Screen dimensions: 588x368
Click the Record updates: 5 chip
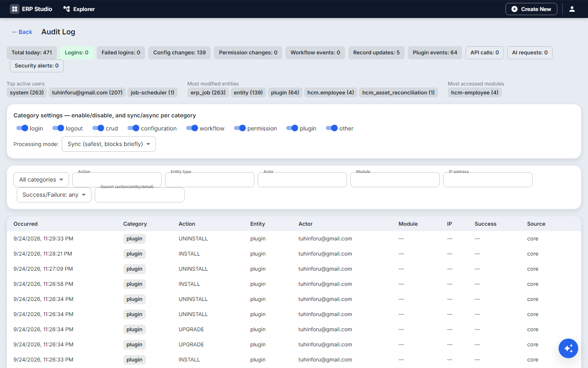click(x=376, y=53)
